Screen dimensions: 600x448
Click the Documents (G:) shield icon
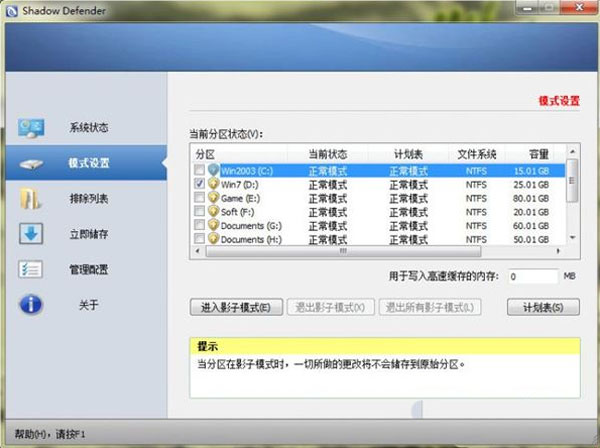click(214, 225)
